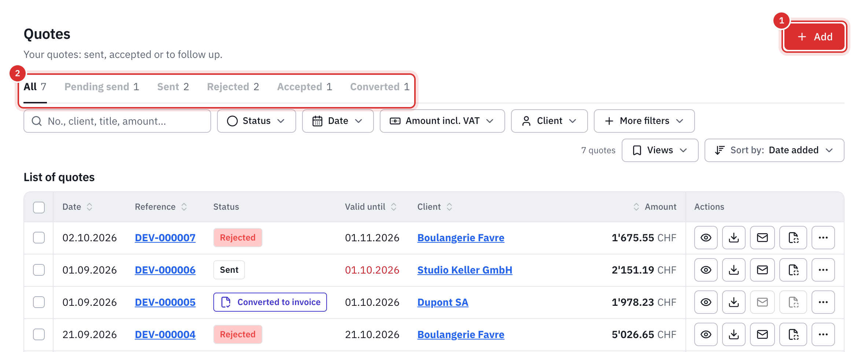View quote DEV-000004 eye icon
868x352 pixels.
click(x=706, y=334)
